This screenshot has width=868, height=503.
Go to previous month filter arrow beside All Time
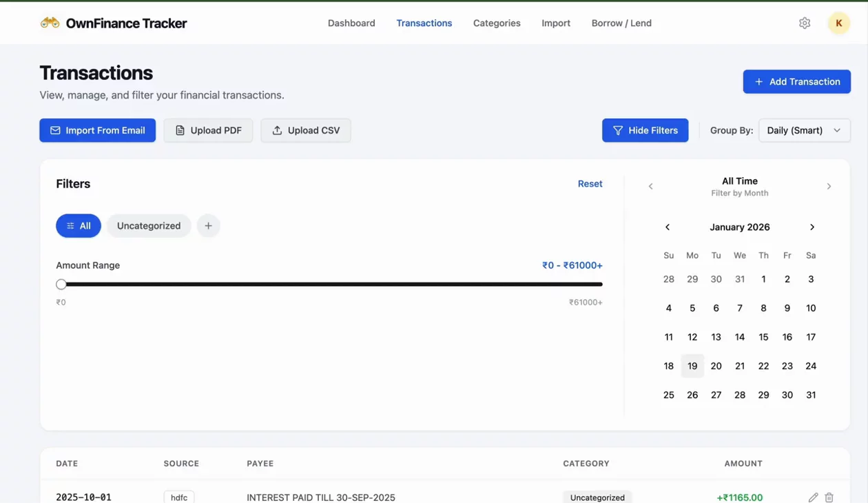[650, 186]
